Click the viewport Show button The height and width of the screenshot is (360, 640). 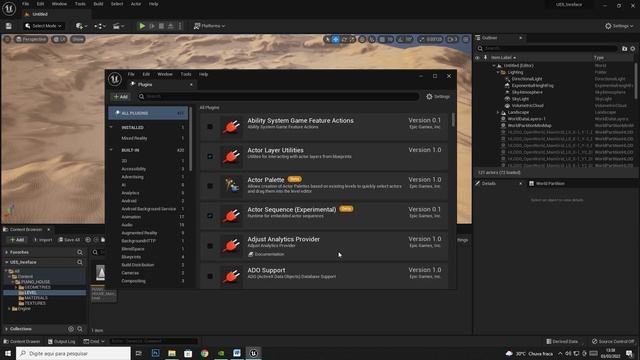click(78, 39)
